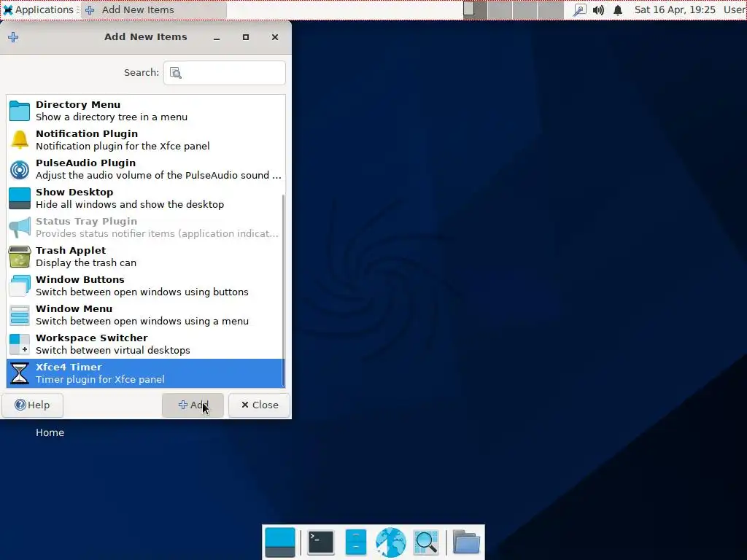
Task: Click the Add button
Action: [x=193, y=405]
